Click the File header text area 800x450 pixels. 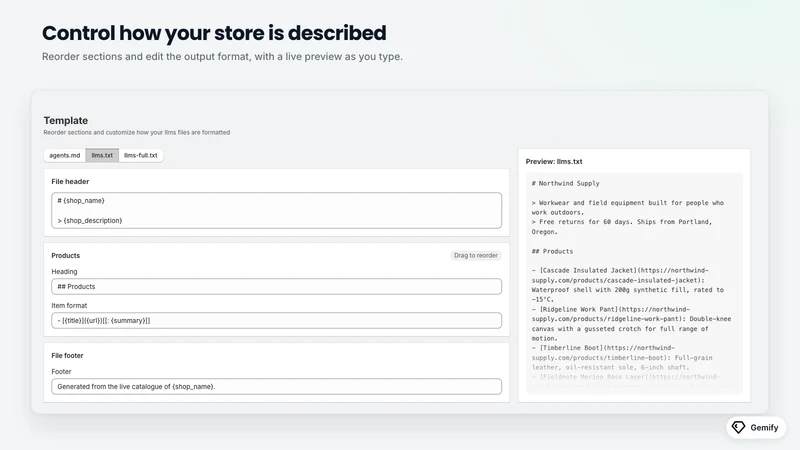[277, 210]
